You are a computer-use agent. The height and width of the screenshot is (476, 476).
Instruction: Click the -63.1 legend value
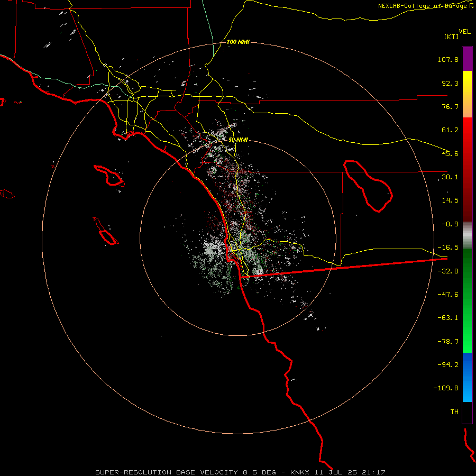(448, 318)
